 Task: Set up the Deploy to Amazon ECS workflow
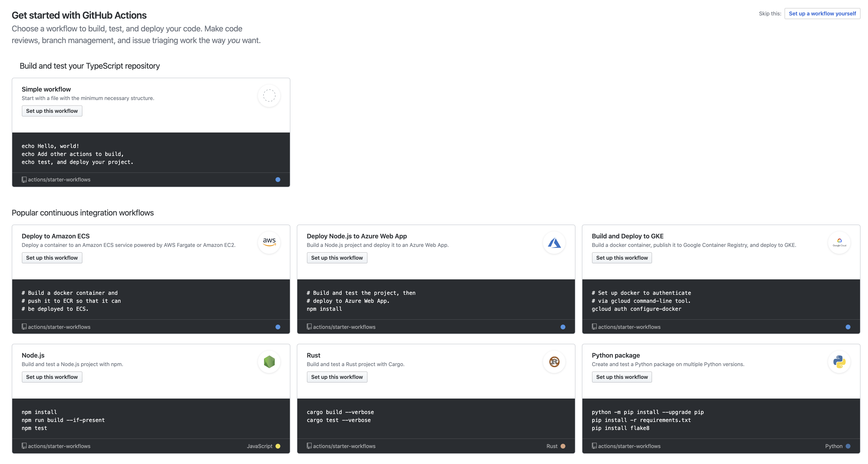pos(52,258)
